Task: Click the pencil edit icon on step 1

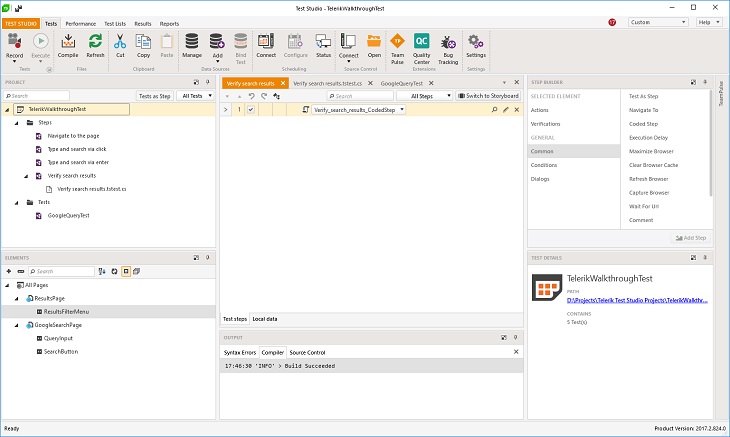Action: [x=506, y=110]
